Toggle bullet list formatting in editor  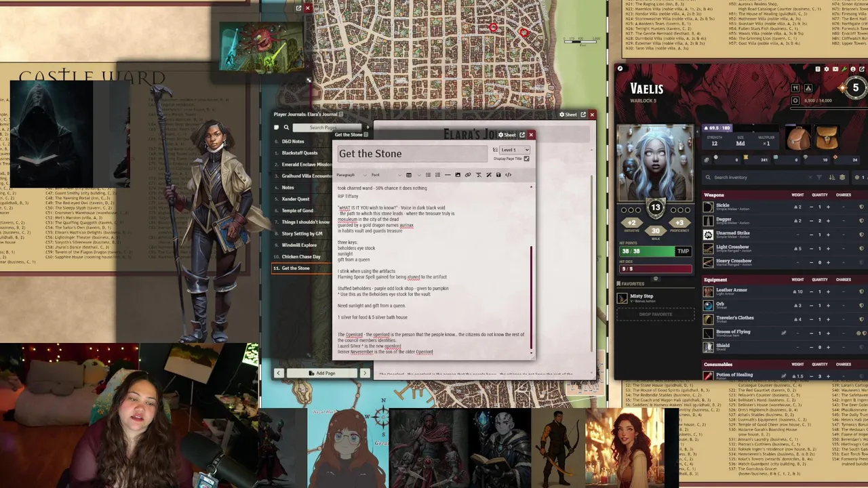(x=428, y=175)
